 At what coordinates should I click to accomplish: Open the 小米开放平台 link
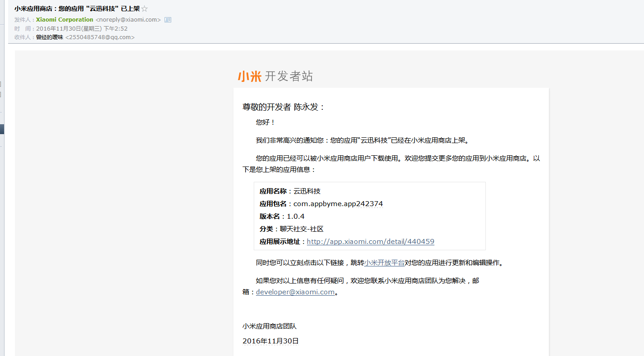tap(384, 263)
